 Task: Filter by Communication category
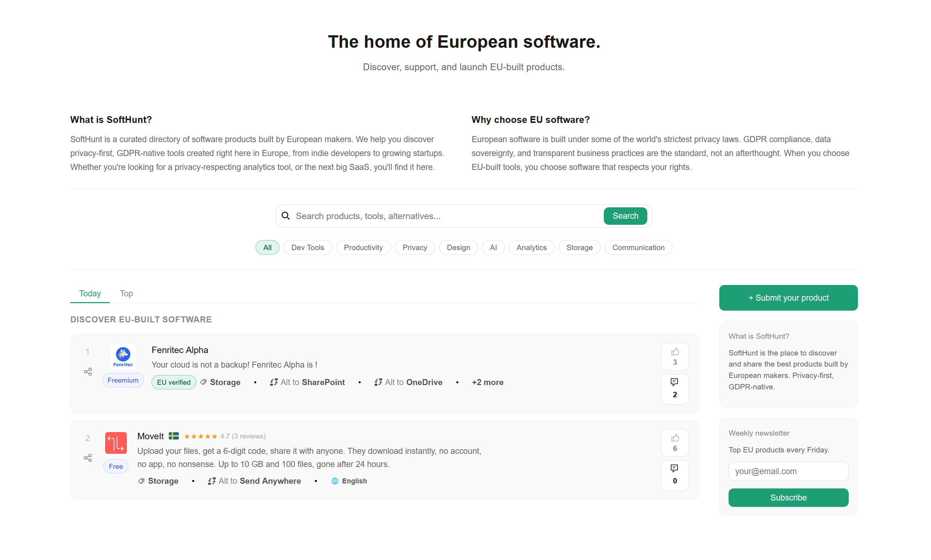638,248
